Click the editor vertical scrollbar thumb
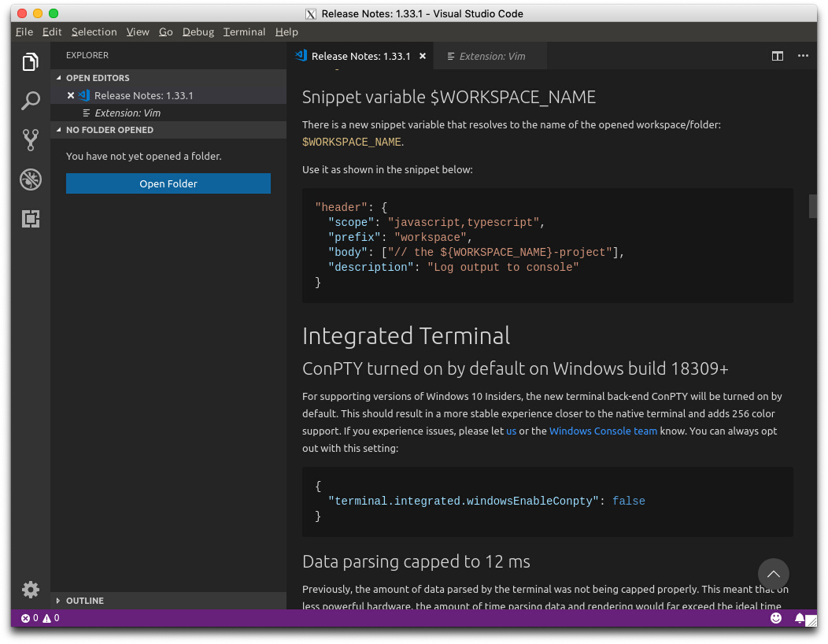Viewport: 828px width, 644px height. pyautogui.click(x=813, y=206)
